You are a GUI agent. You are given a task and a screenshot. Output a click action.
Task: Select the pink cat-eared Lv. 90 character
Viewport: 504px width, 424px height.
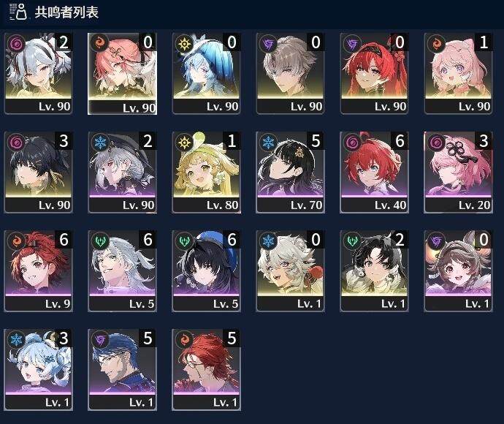pyautogui.click(x=458, y=73)
